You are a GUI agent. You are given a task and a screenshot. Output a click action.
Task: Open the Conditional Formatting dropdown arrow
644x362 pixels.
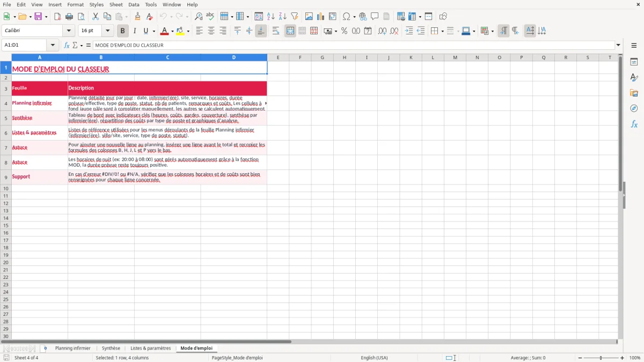click(x=492, y=31)
